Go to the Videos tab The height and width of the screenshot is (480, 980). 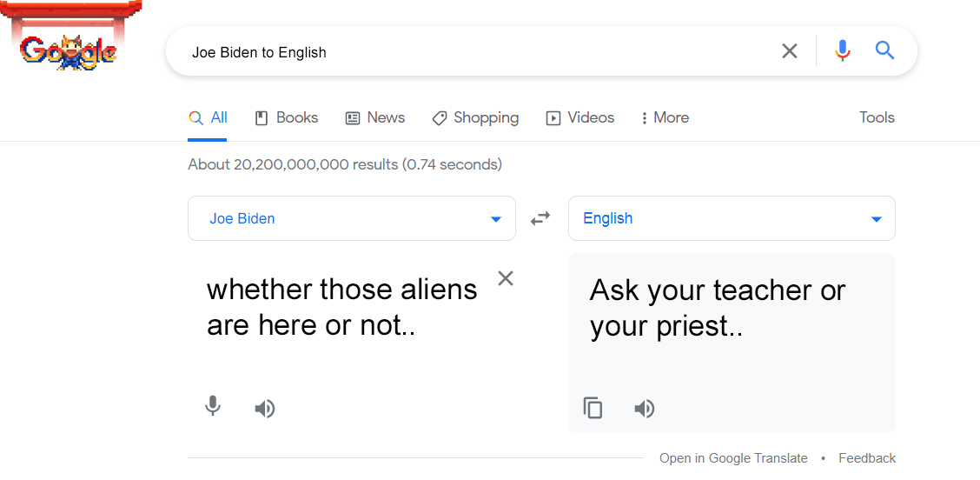(580, 117)
